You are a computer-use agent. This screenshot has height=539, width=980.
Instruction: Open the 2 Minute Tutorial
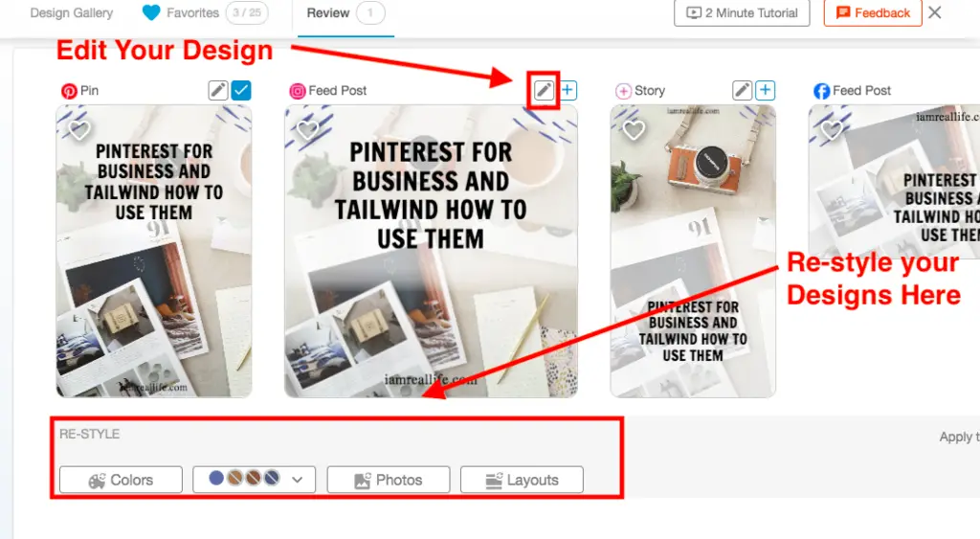pyautogui.click(x=742, y=13)
